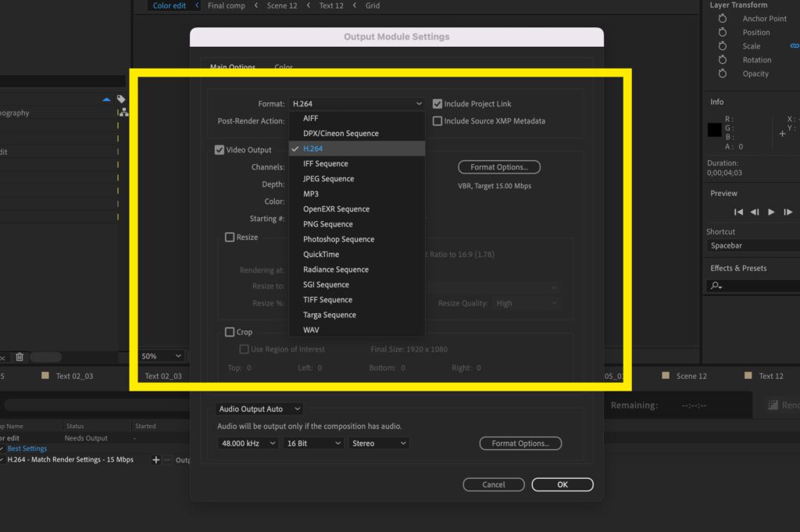Viewport: 800px width, 532px height.
Task: Open the 50% zoom dropdown
Action: [x=161, y=356]
